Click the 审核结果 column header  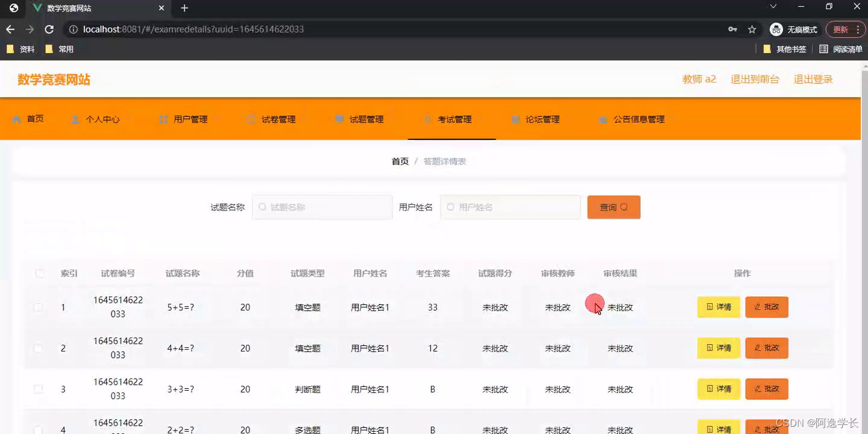click(x=620, y=273)
